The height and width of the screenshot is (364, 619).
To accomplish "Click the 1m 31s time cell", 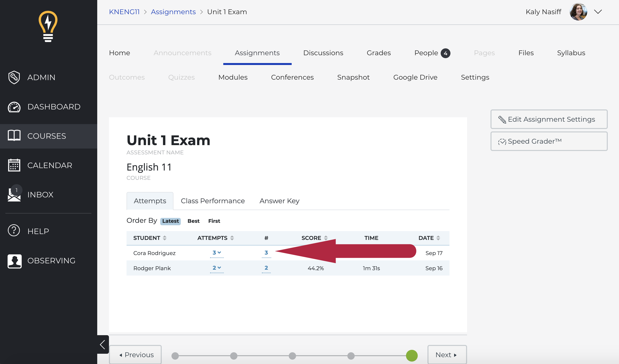I will click(x=371, y=268).
